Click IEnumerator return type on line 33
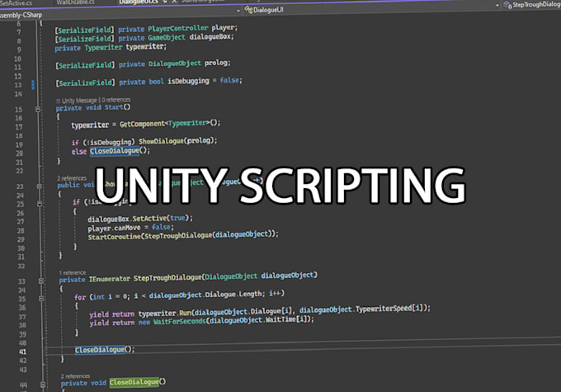 (x=110, y=278)
